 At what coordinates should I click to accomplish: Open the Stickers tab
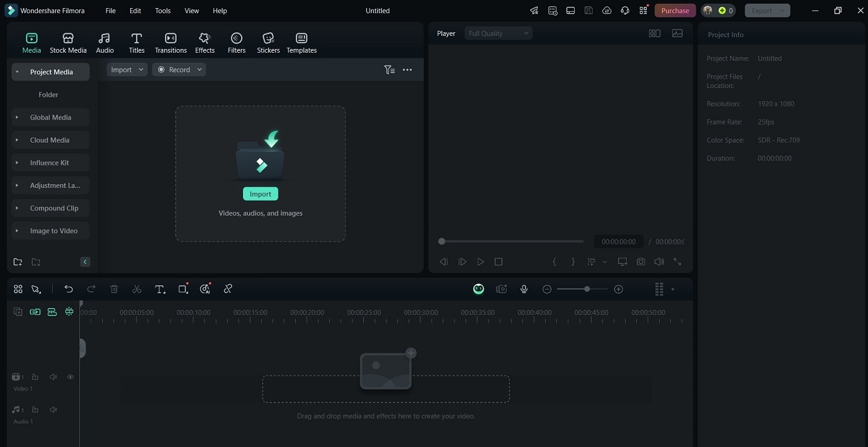(268, 43)
